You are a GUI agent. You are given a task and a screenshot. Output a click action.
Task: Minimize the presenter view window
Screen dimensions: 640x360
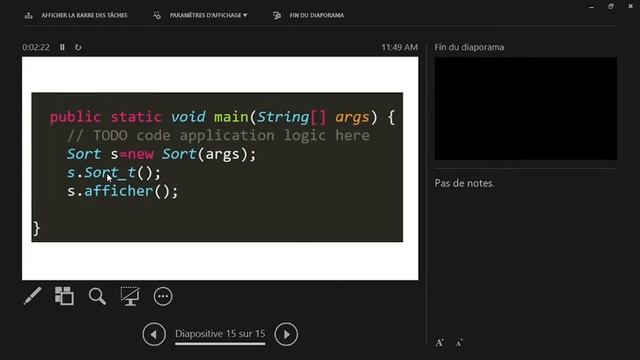[x=591, y=7]
